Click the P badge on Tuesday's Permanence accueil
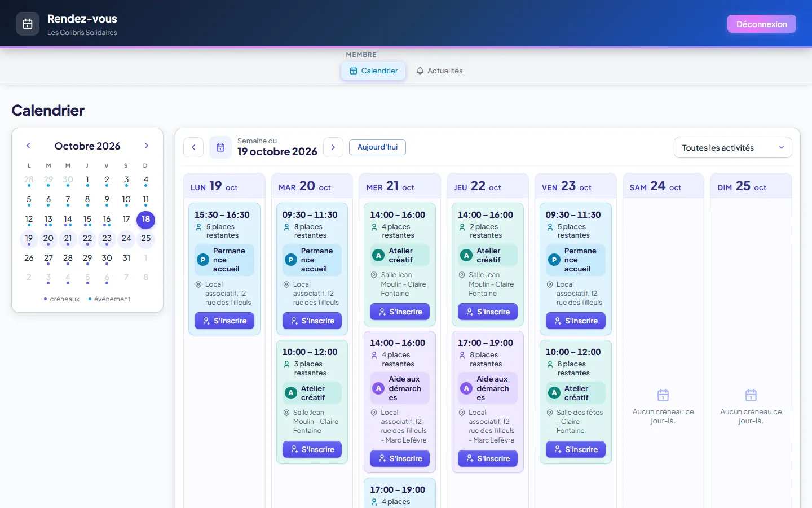The height and width of the screenshot is (508, 812). pos(291,260)
